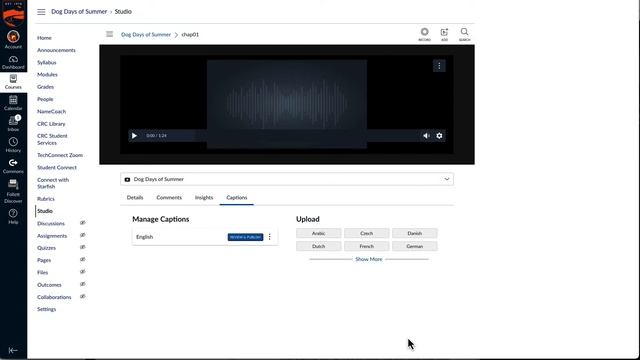This screenshot has width=640, height=360.
Task: Open Home in course navigation
Action: point(44,38)
